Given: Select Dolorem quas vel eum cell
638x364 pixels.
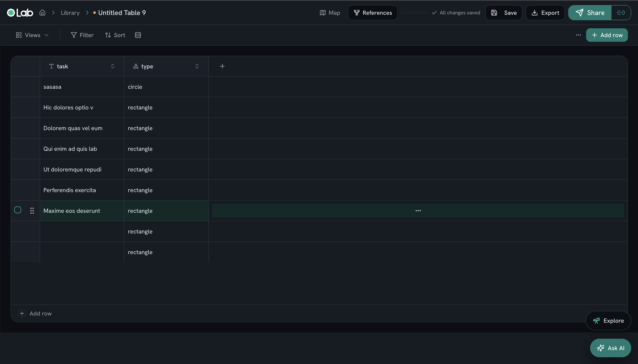Looking at the screenshot, I should [82, 128].
